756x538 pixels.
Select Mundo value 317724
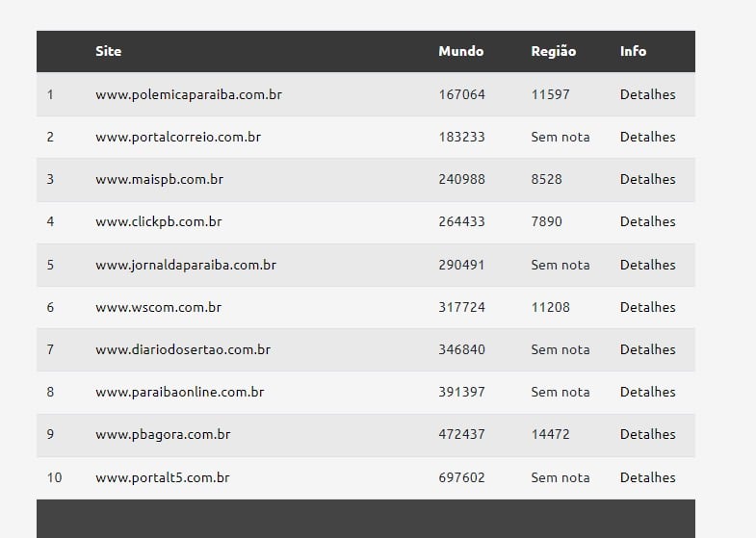click(461, 307)
